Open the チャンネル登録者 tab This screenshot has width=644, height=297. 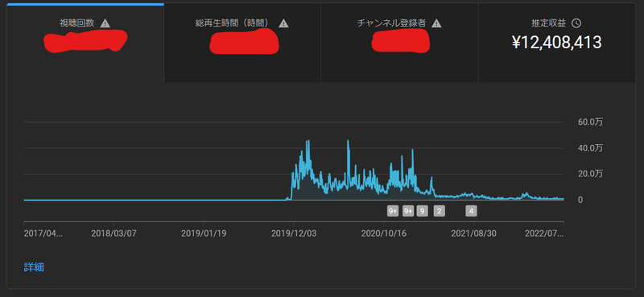click(x=399, y=43)
